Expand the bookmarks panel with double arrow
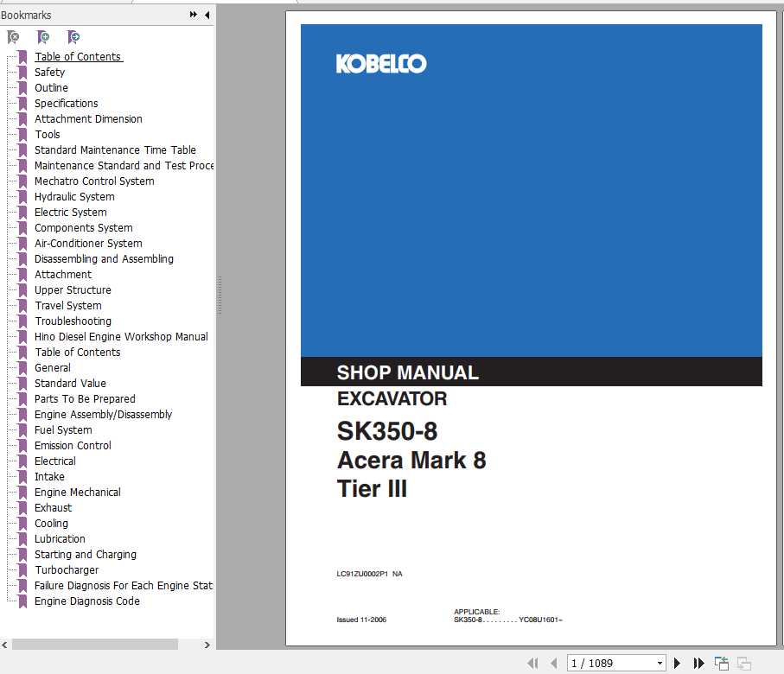Image resolution: width=784 pixels, height=674 pixels. 194,15
